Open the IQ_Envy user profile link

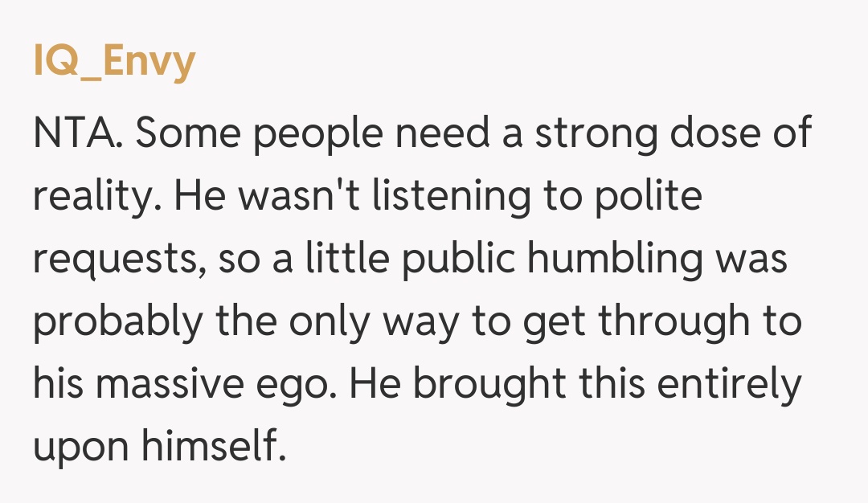(x=114, y=62)
